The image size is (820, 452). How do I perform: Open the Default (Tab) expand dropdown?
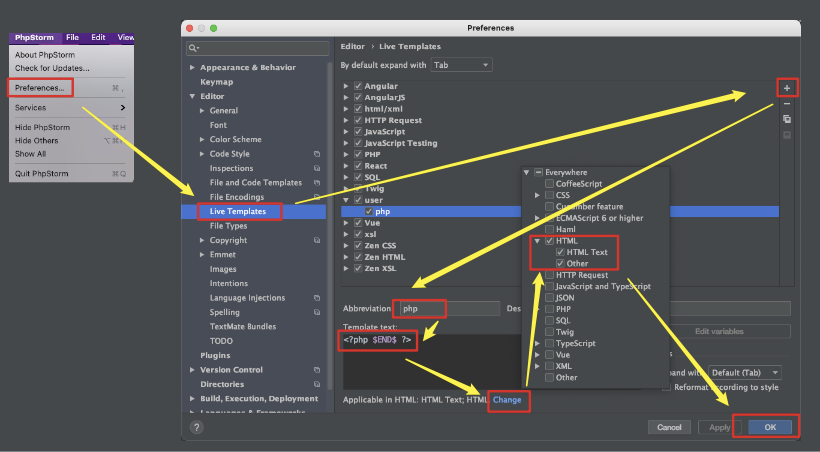coord(745,372)
